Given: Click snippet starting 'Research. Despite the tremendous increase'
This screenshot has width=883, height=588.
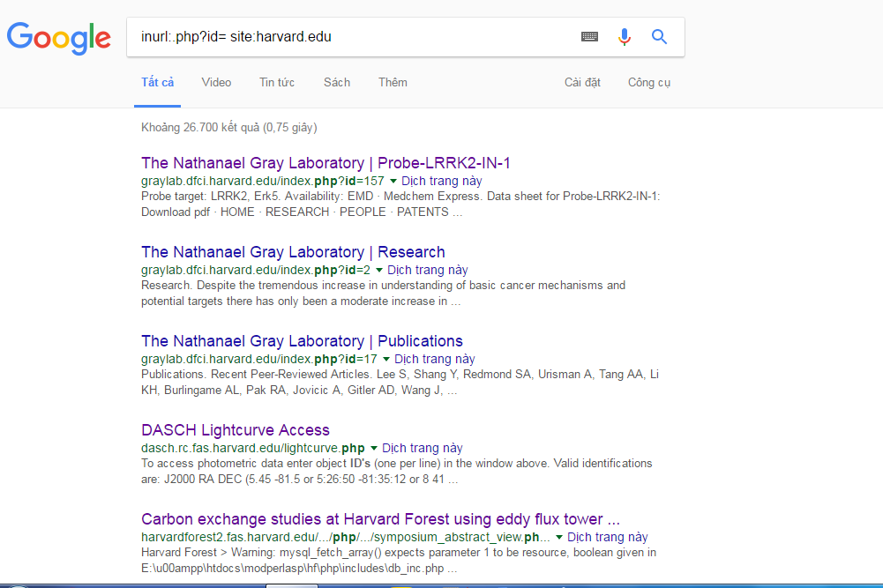Looking at the screenshot, I should click(383, 294).
